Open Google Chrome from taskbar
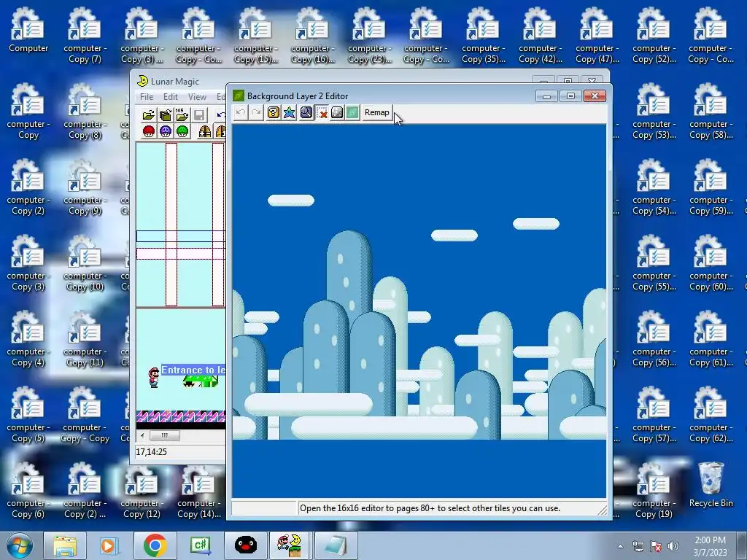Screen dimensions: 747x560 click(155, 545)
